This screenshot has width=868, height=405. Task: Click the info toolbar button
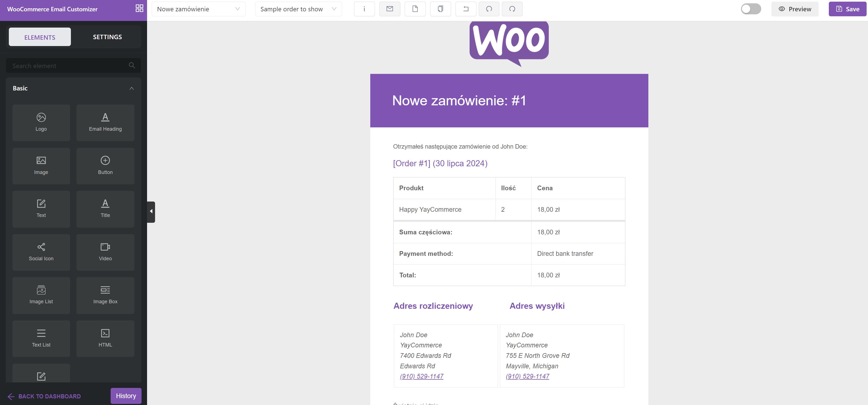coord(364,9)
